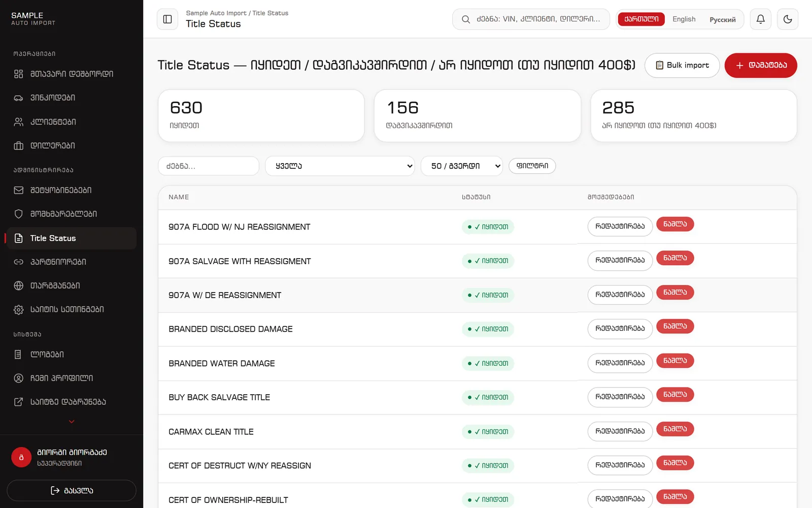Click the red user avatar circle
This screenshot has width=812, height=508.
click(21, 457)
